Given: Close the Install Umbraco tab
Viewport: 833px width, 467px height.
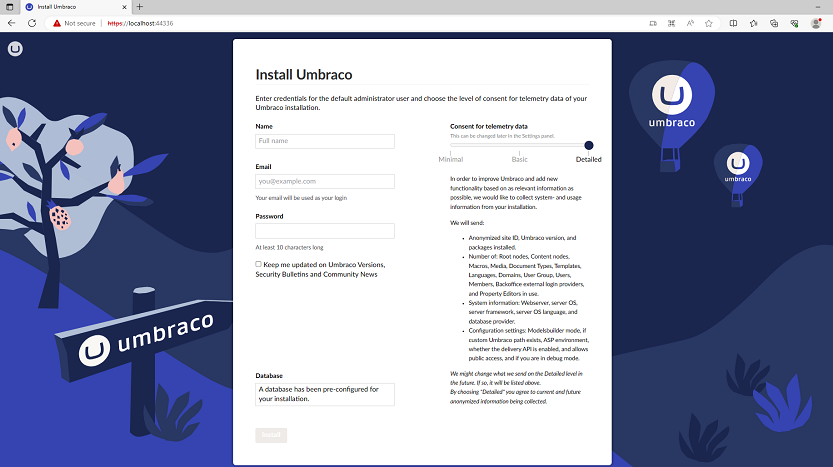Looking at the screenshot, I should (x=124, y=7).
